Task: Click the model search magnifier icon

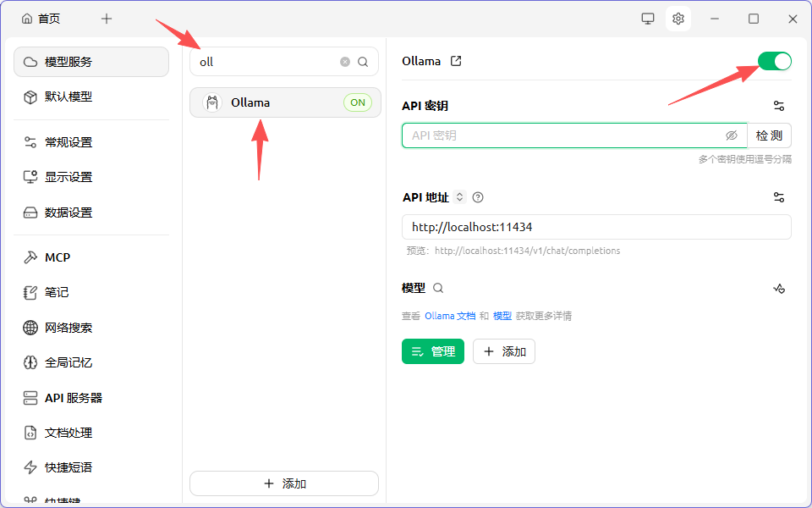Action: point(438,288)
